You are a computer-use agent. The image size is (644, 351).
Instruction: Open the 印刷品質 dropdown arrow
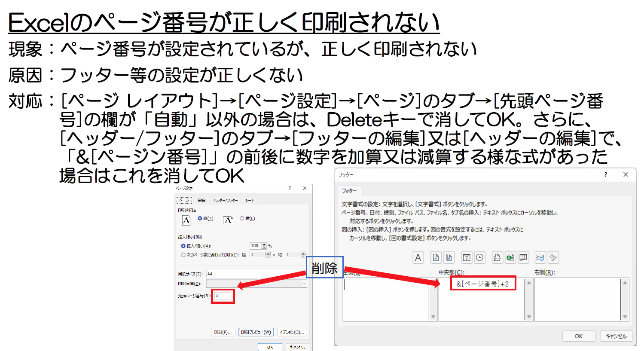pyautogui.click(x=304, y=284)
